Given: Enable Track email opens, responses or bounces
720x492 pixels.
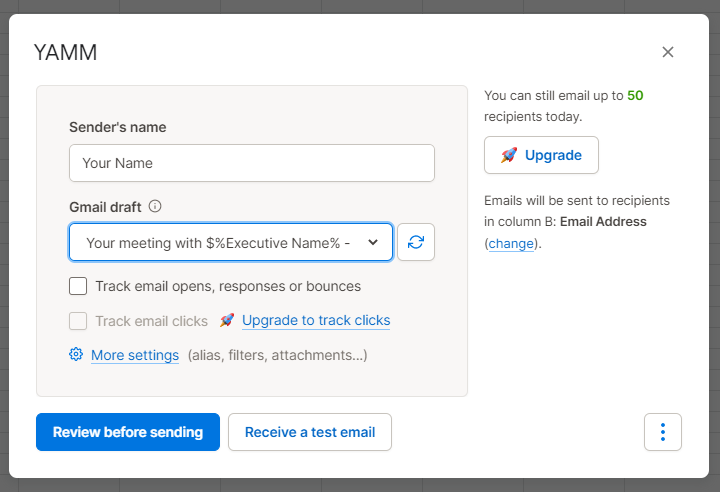Looking at the screenshot, I should click(78, 286).
